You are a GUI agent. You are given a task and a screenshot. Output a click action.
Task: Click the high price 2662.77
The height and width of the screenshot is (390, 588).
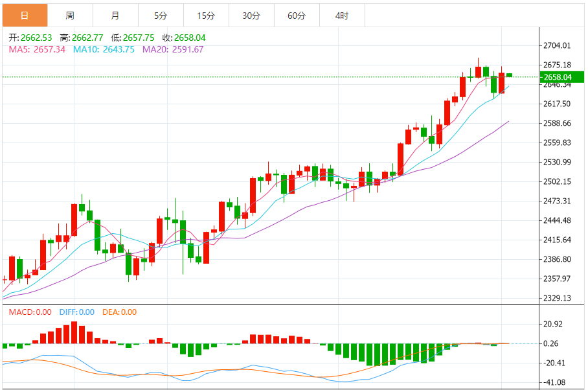coord(87,38)
